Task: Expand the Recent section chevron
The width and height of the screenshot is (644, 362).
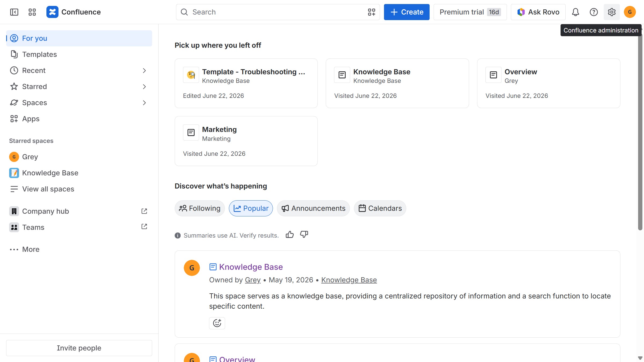Action: click(144, 71)
